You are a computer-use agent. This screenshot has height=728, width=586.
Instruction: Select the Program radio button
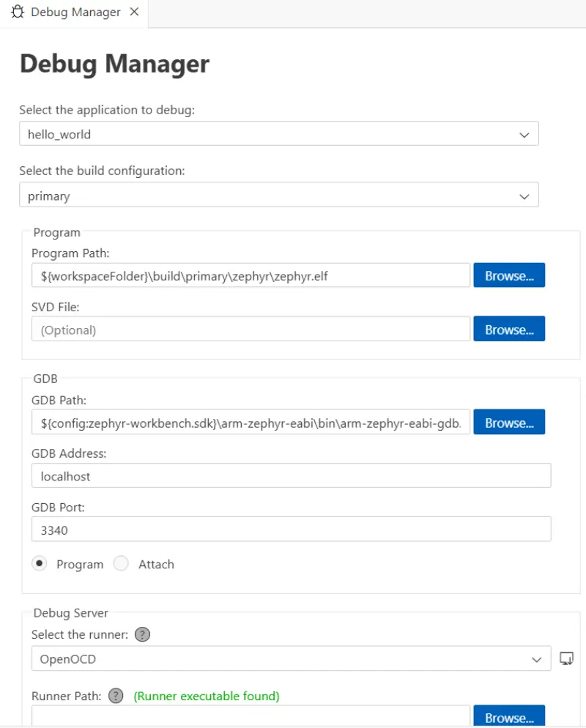pyautogui.click(x=40, y=563)
